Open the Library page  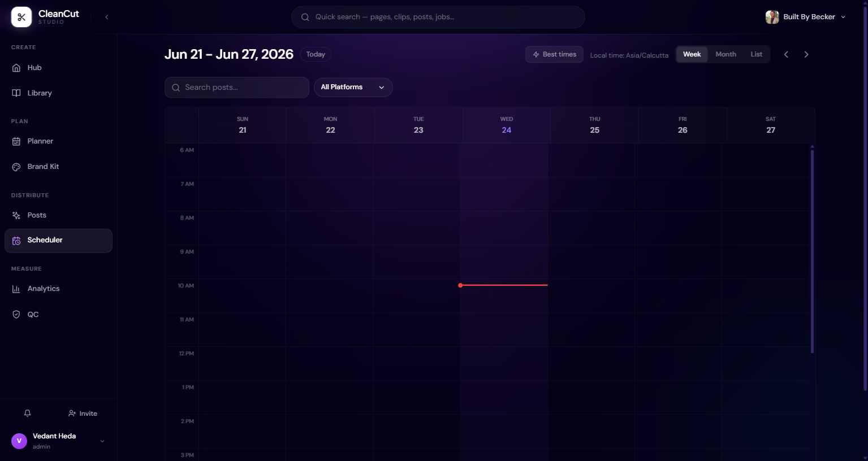[x=58, y=93]
